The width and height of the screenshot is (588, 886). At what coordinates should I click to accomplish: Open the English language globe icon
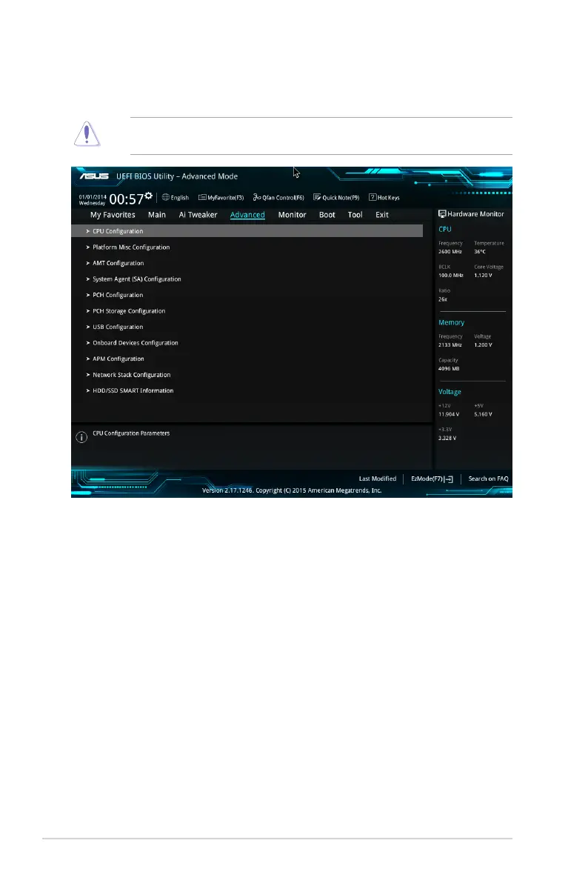tap(165, 197)
